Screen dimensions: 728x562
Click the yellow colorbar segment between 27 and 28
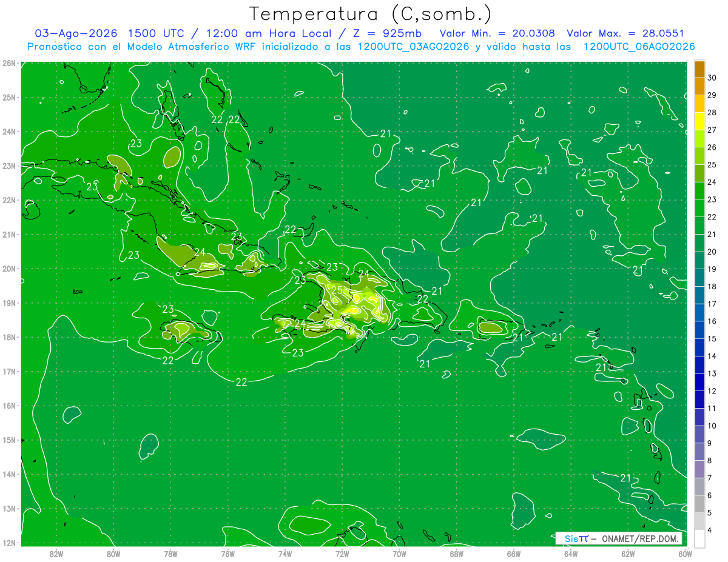click(x=699, y=121)
